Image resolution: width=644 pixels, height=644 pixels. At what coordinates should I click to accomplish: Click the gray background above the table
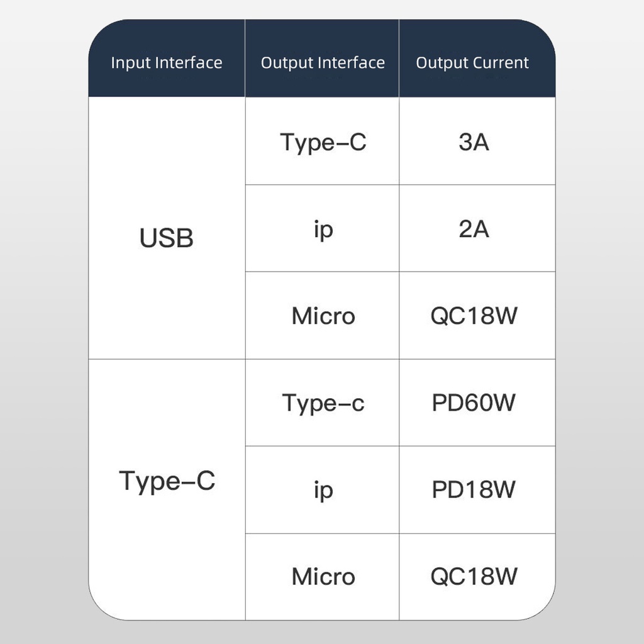[x=322, y=9]
